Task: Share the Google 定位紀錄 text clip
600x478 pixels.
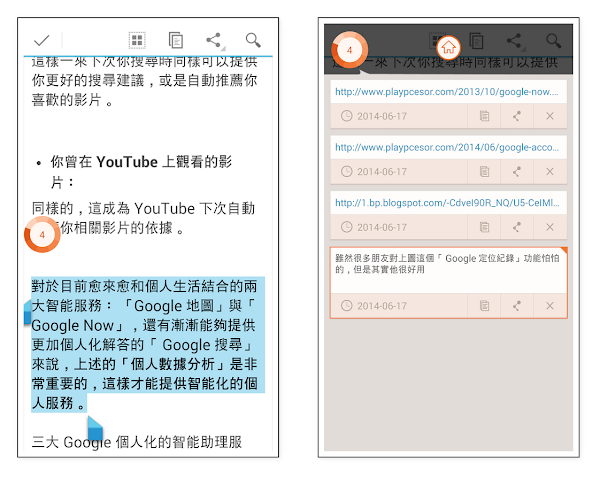Action: pyautogui.click(x=517, y=306)
